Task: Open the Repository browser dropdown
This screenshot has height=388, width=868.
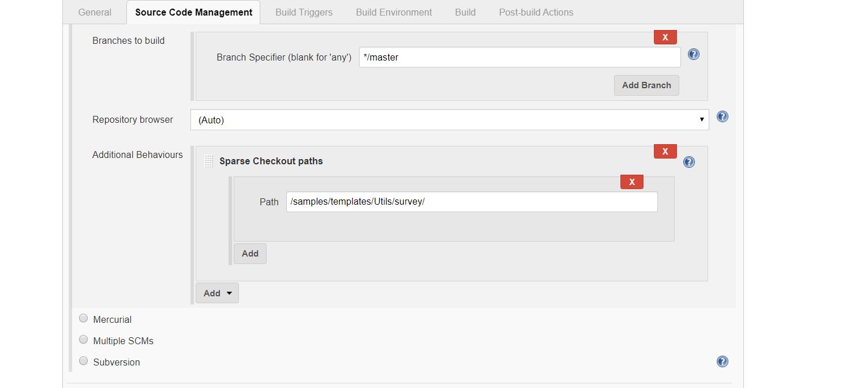Action: [450, 120]
